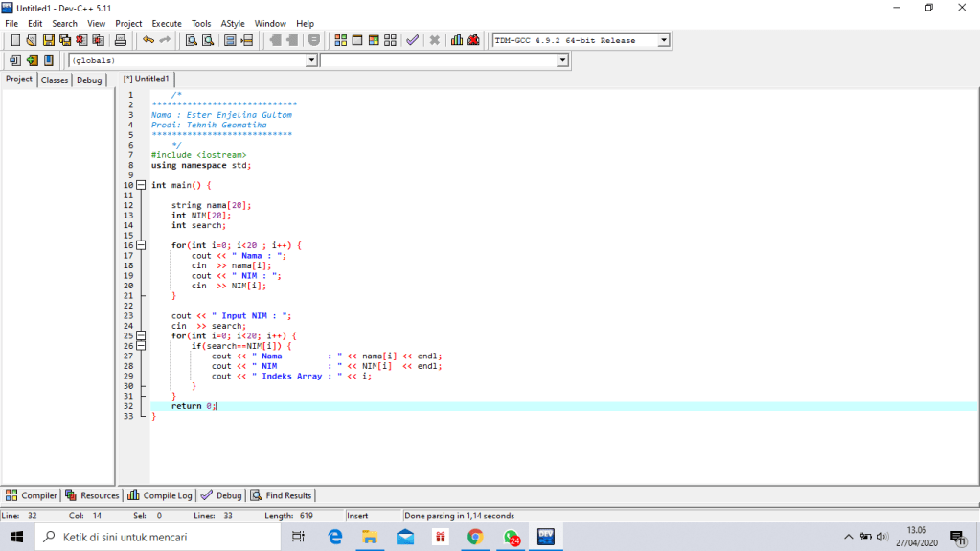The height and width of the screenshot is (551, 980).
Task: Open Google Chrome from the taskbar
Action: (475, 538)
